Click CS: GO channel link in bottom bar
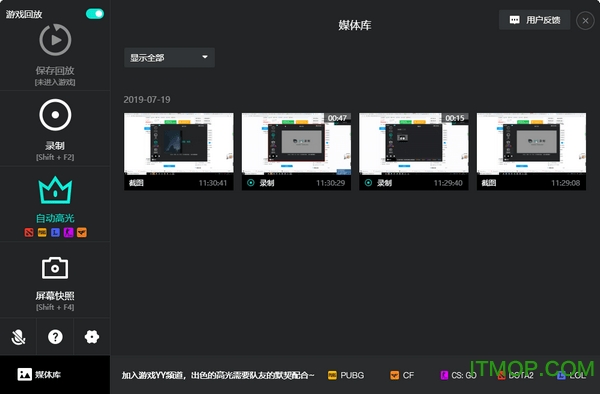600x394 pixels. 458,375
